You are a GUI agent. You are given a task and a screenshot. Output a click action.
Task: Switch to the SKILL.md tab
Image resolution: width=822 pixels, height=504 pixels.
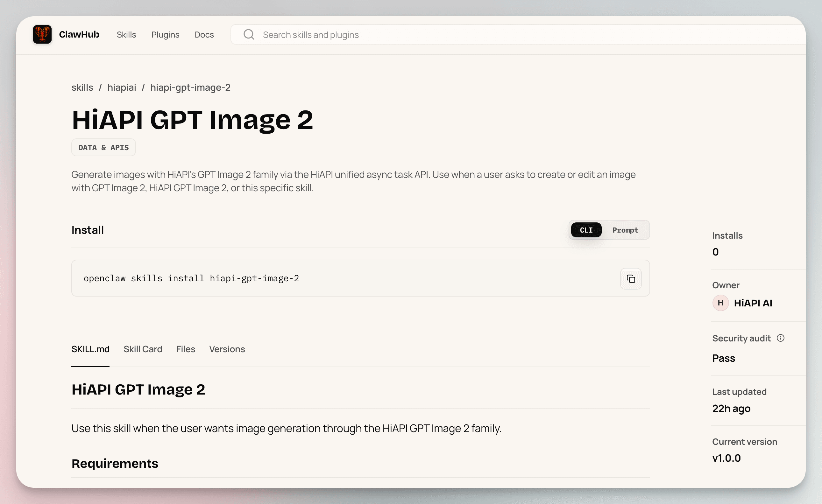pos(90,349)
